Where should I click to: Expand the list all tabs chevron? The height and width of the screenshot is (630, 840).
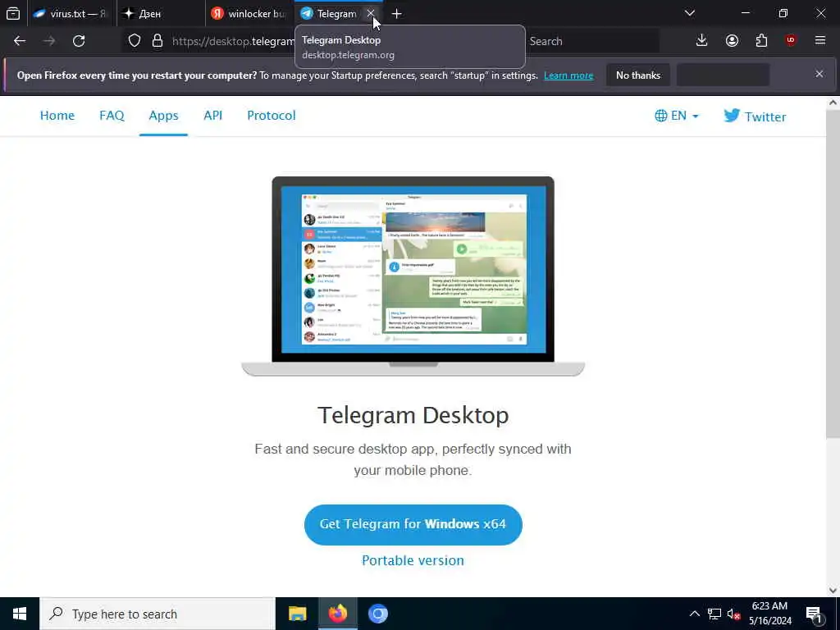pos(689,13)
